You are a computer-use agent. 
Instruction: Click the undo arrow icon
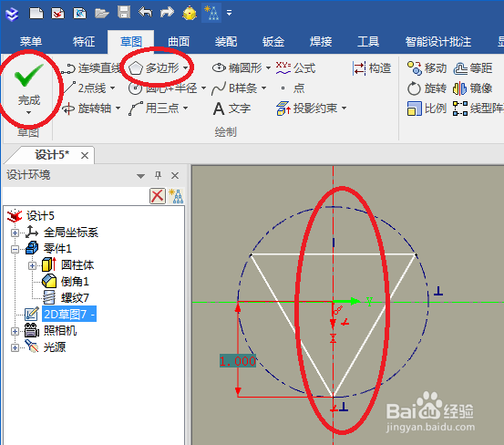coord(145,13)
